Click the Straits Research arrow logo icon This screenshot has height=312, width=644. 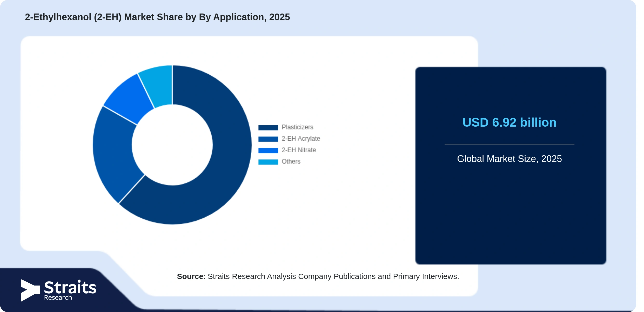click(30, 290)
